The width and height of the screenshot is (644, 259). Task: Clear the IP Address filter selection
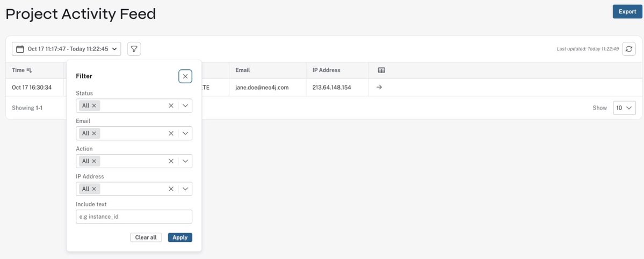[171, 189]
